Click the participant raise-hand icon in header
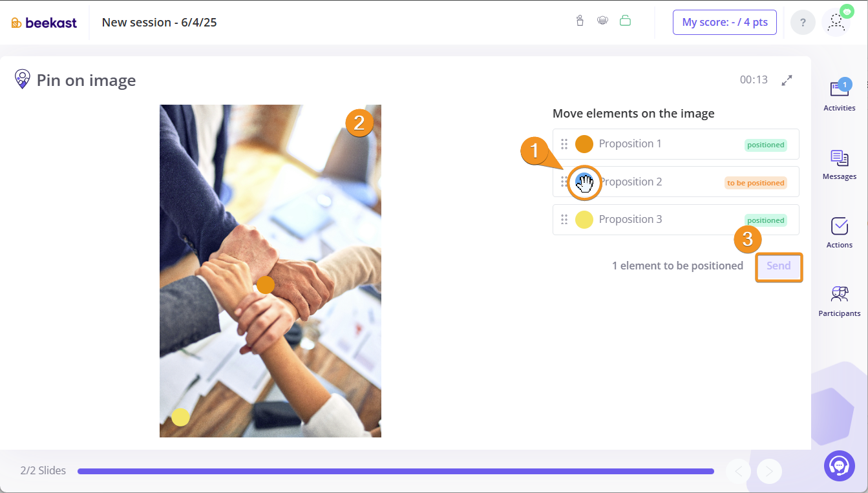 (x=580, y=21)
